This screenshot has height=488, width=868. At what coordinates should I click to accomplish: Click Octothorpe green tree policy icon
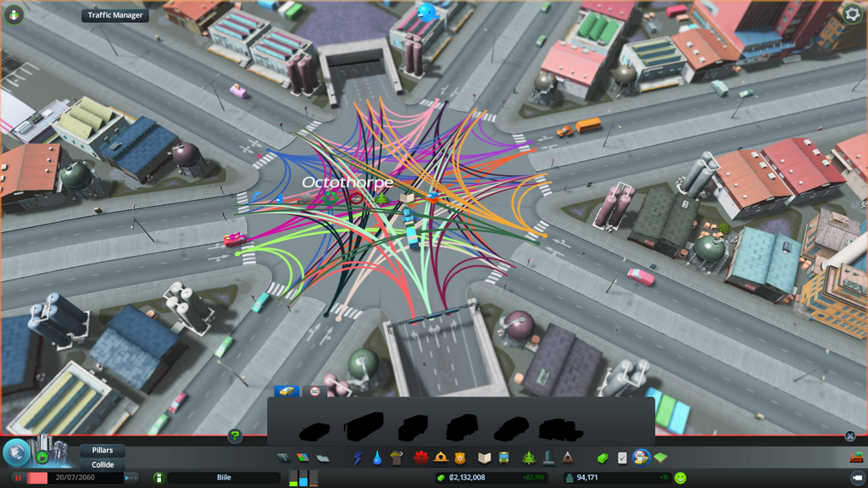[x=382, y=197]
